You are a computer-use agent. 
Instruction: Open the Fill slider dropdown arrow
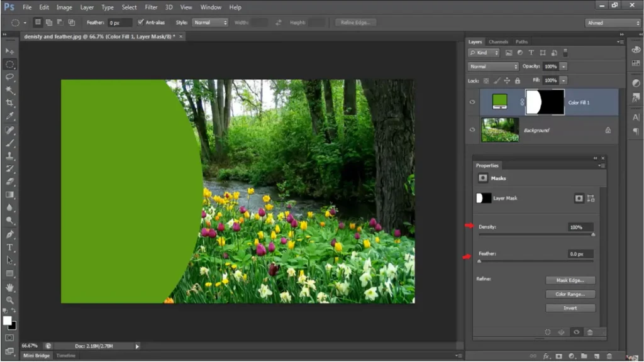(x=563, y=80)
